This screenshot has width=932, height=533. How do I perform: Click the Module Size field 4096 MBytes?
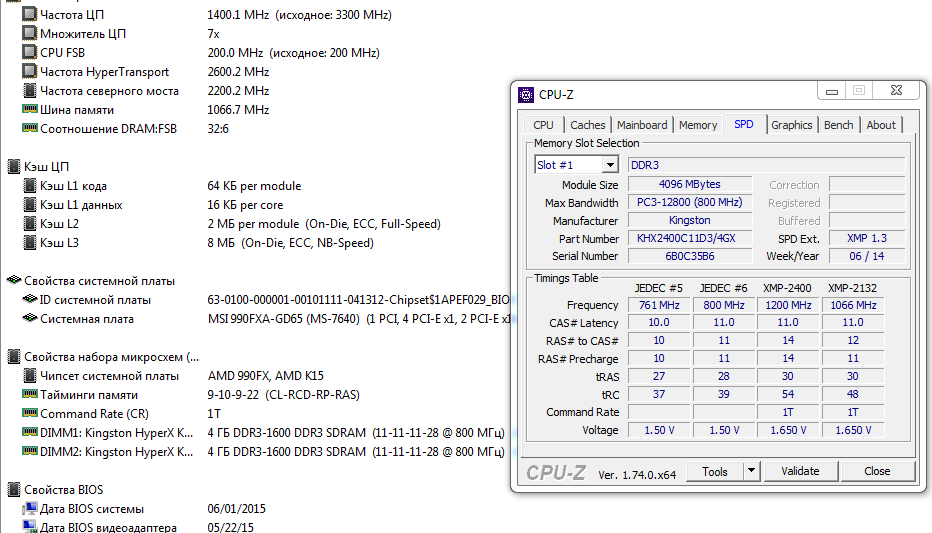click(689, 185)
